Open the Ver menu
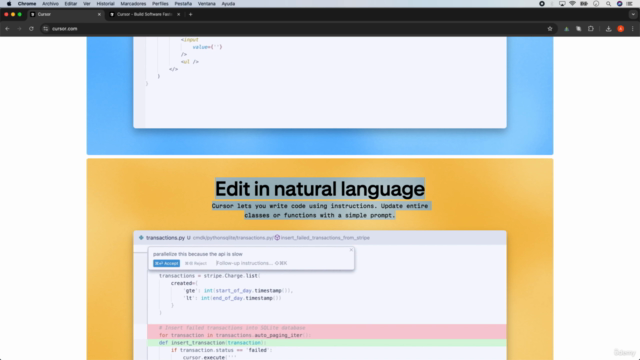This screenshot has height=360, width=640. (x=87, y=4)
